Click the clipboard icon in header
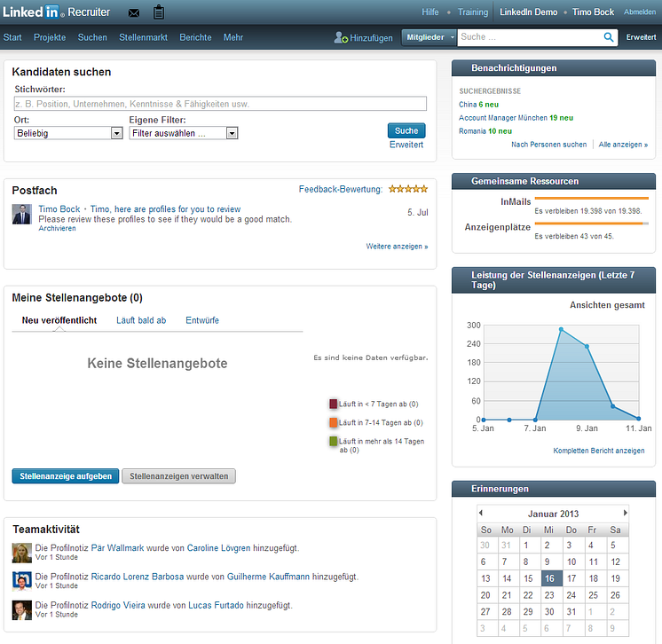662x644 pixels. [x=159, y=12]
